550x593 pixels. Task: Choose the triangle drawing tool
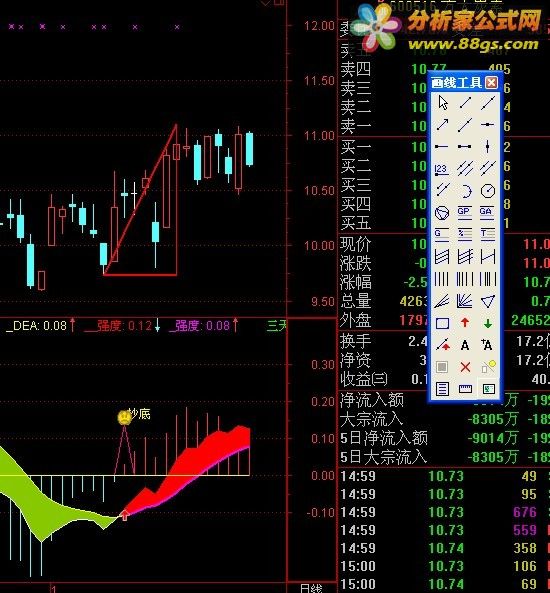488,301
